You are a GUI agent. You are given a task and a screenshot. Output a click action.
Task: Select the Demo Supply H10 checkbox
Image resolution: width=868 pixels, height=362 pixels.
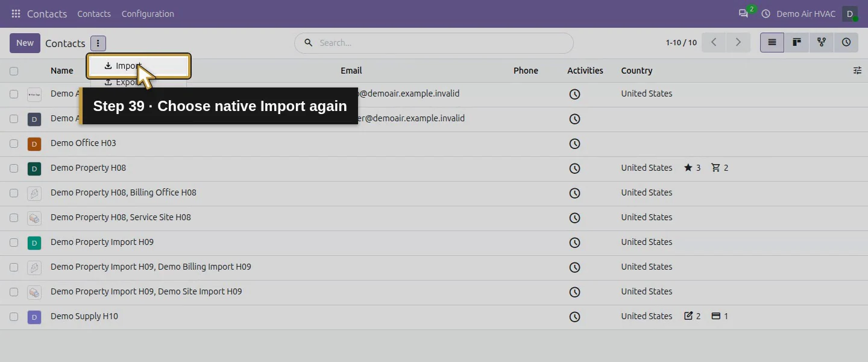14,317
